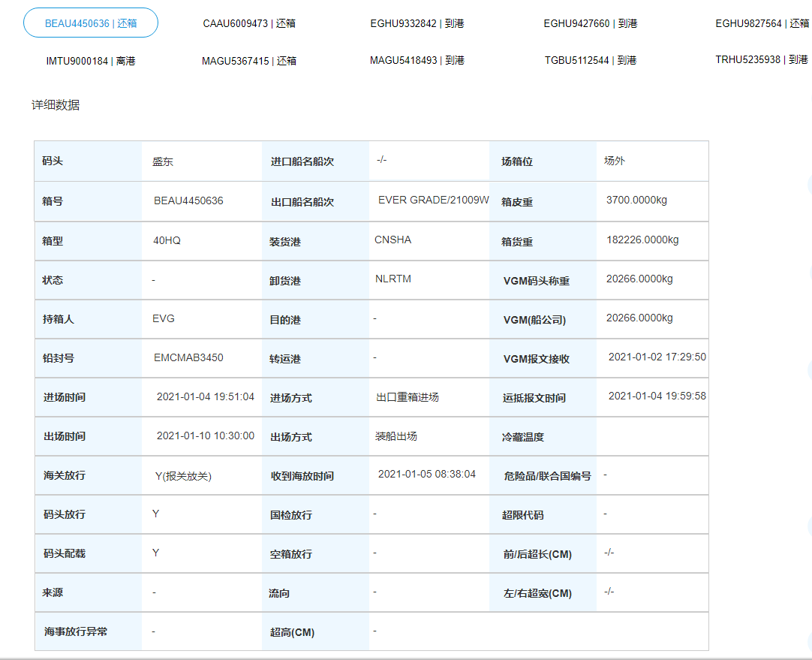
Task: Click discharge port value NLRTM
Action: (393, 279)
